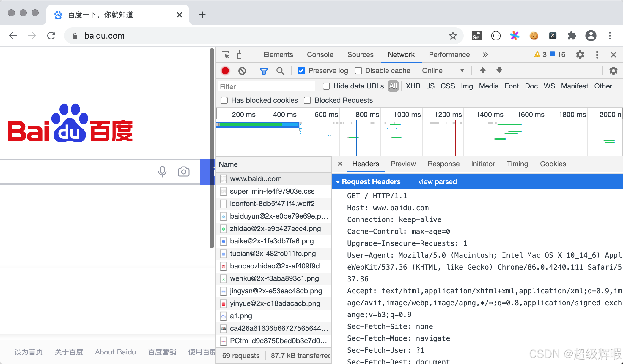Import a HAR file
Viewport: 623px width, 364px height.
pos(482,71)
